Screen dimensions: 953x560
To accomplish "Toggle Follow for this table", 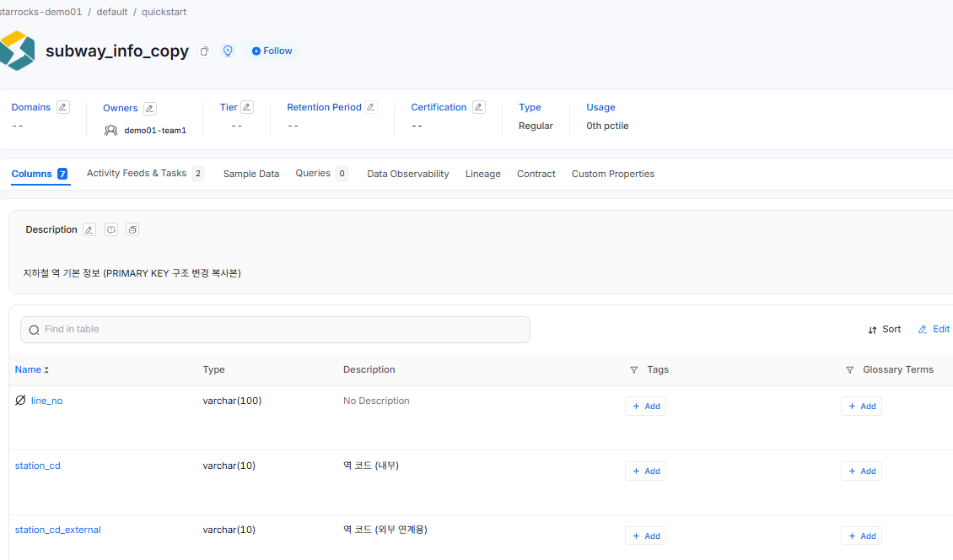I will [272, 51].
